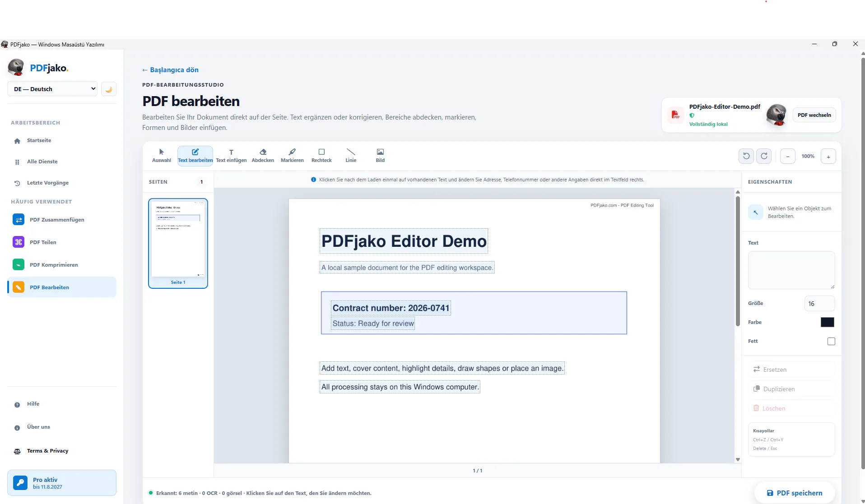Click 'All processing stays on this Windows computer.'
The width and height of the screenshot is (865, 504).
400,387
